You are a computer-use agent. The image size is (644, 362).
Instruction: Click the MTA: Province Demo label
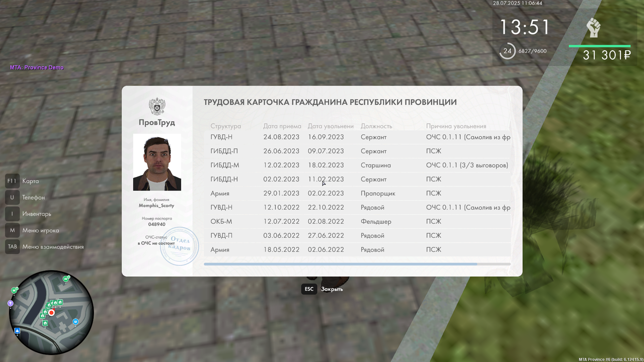[37, 67]
